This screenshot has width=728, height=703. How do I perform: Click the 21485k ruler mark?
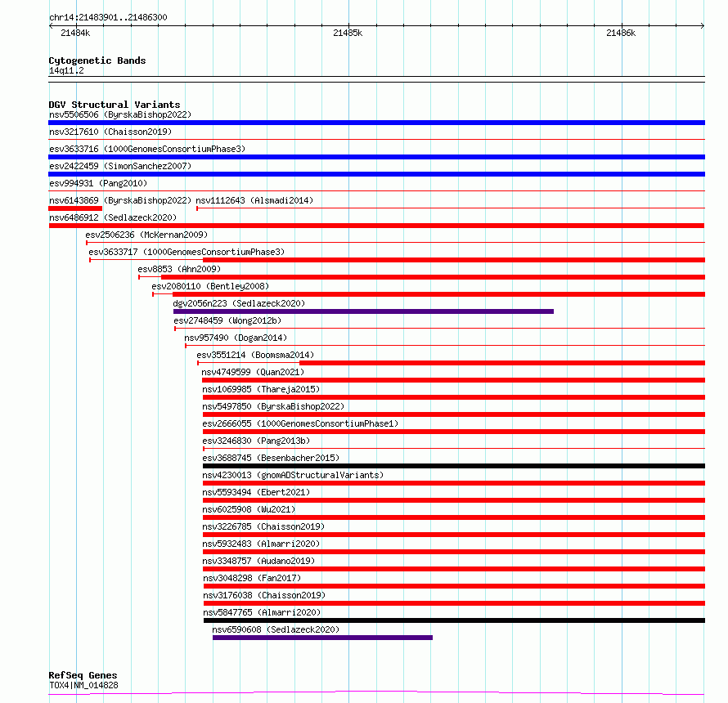click(348, 33)
